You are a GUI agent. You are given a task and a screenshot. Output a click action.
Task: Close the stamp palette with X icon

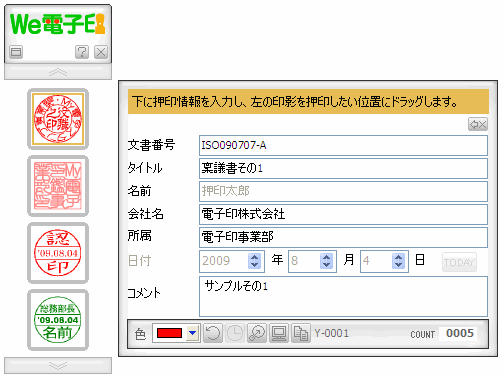coord(101,52)
